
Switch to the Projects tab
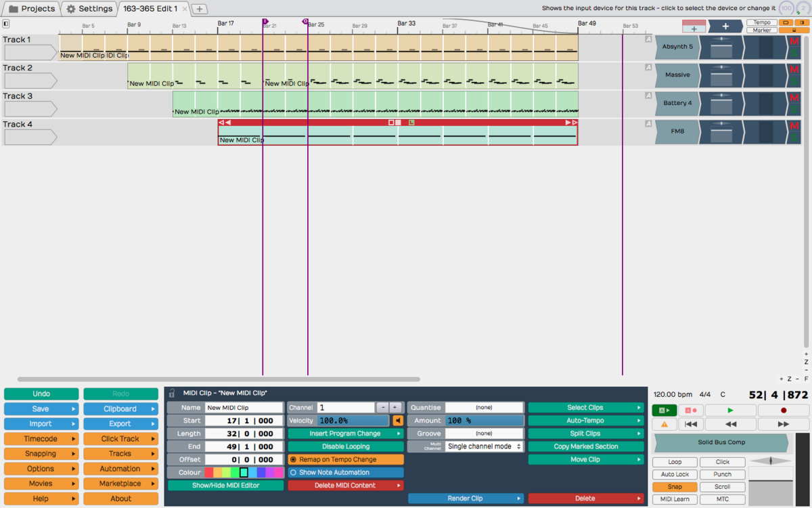[x=31, y=9]
